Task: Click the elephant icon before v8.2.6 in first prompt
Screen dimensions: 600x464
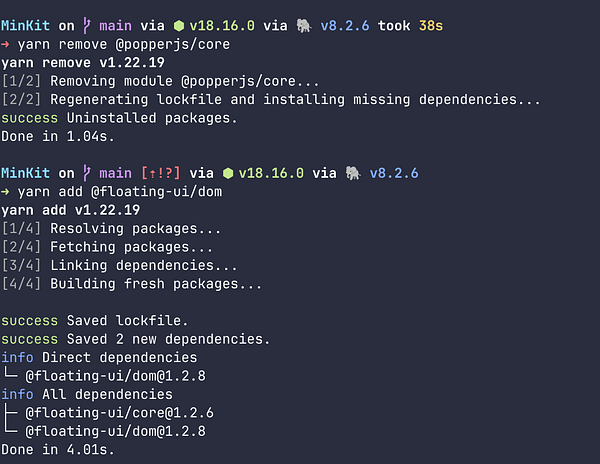Action: click(304, 26)
